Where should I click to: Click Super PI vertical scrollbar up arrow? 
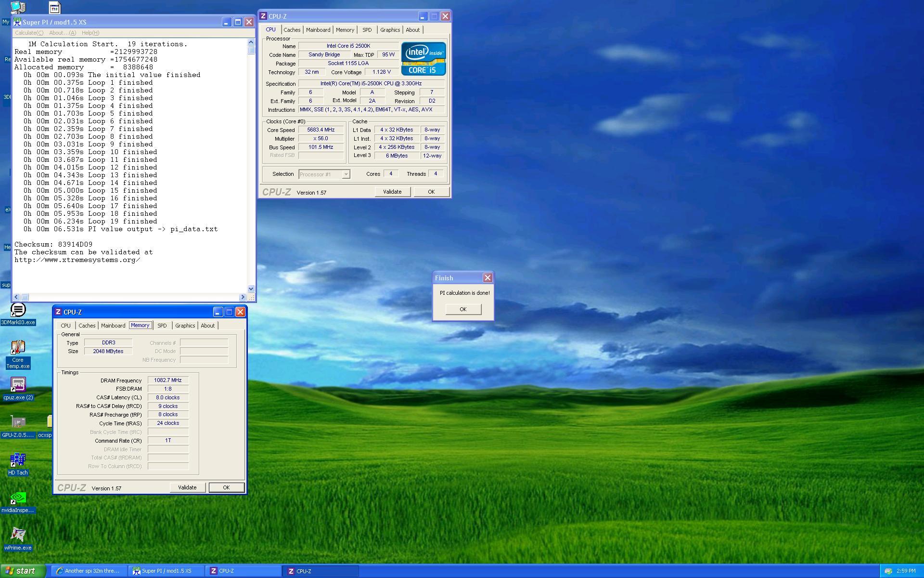coord(251,43)
